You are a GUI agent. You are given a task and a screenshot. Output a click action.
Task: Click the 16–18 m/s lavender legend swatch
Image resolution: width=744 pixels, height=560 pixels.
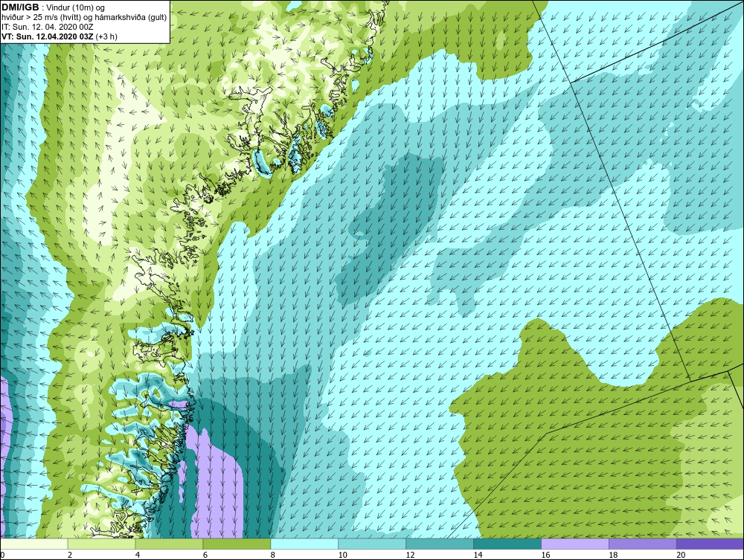point(575,544)
